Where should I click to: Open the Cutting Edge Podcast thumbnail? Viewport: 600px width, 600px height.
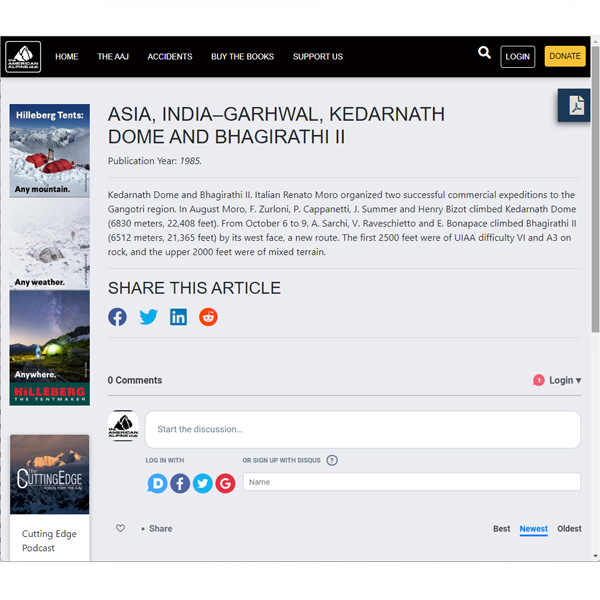[x=50, y=475]
